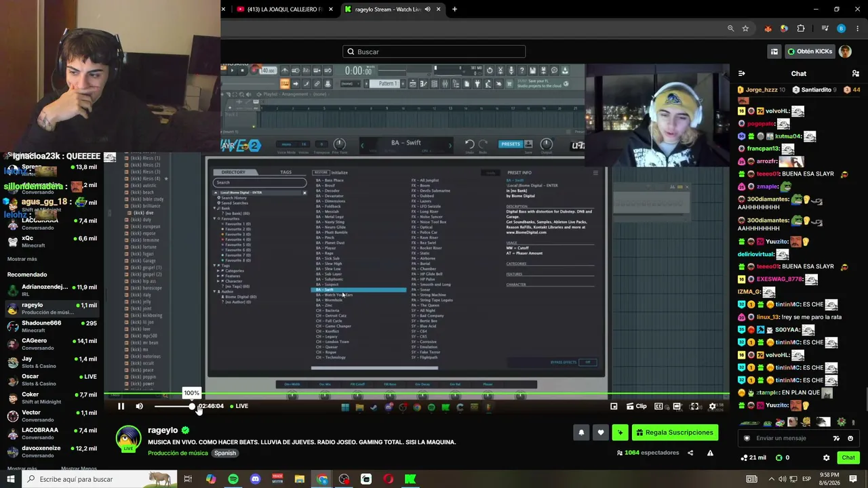Collapse list with Mostrar Menos
The width and height of the screenshot is (868, 488).
coord(79,468)
